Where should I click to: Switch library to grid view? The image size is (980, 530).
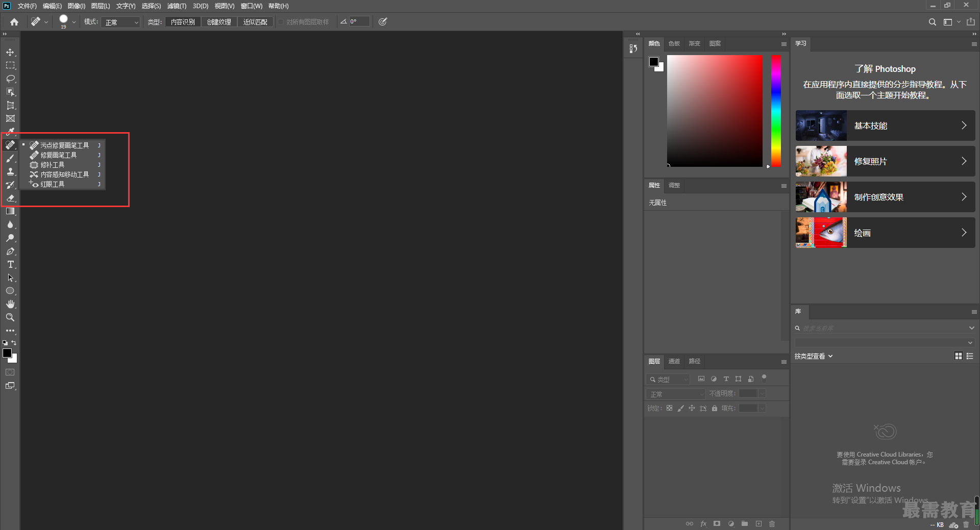point(959,356)
